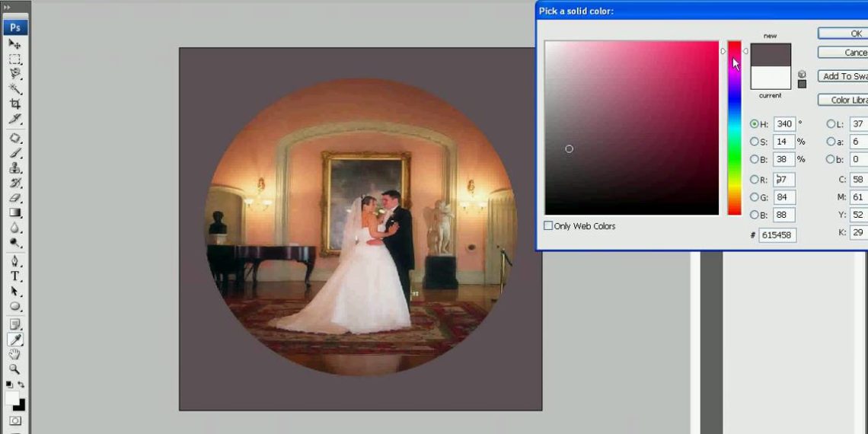The width and height of the screenshot is (868, 434).
Task: Click the brightness field showing 38
Action: pyautogui.click(x=784, y=159)
